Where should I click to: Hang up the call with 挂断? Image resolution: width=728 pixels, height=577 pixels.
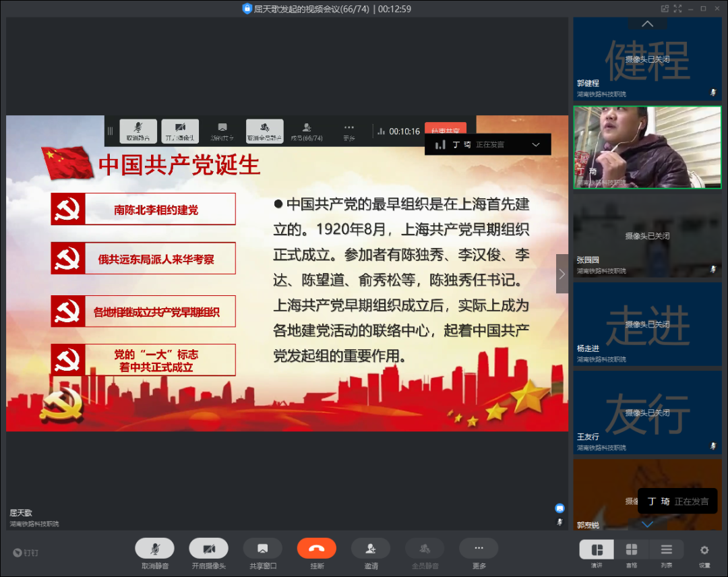[317, 549]
